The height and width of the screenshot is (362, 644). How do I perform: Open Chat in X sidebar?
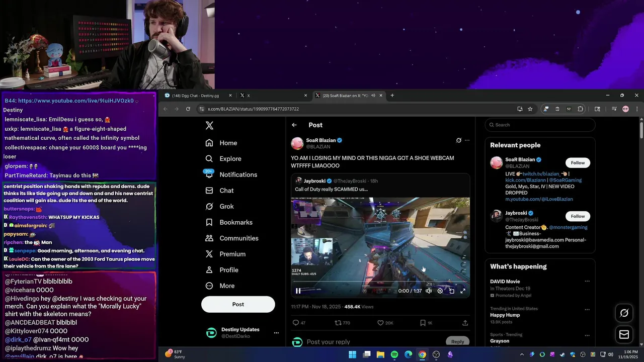(220, 191)
